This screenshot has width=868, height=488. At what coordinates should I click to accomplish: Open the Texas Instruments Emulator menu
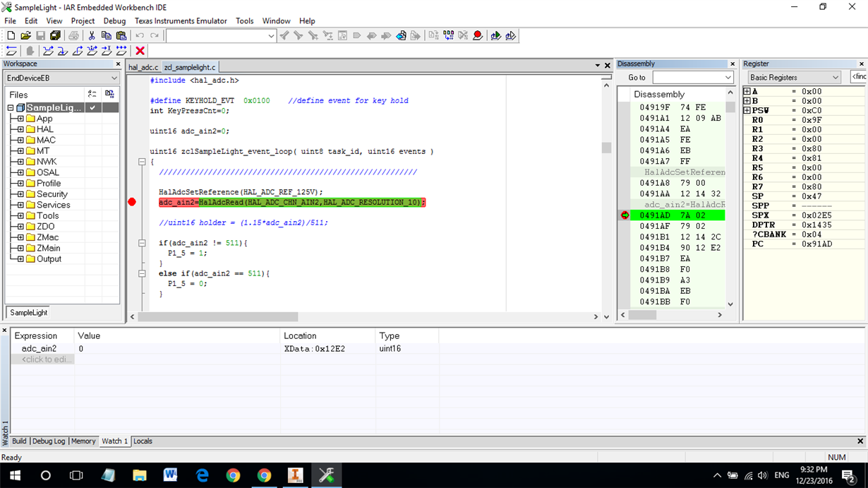[x=181, y=21]
